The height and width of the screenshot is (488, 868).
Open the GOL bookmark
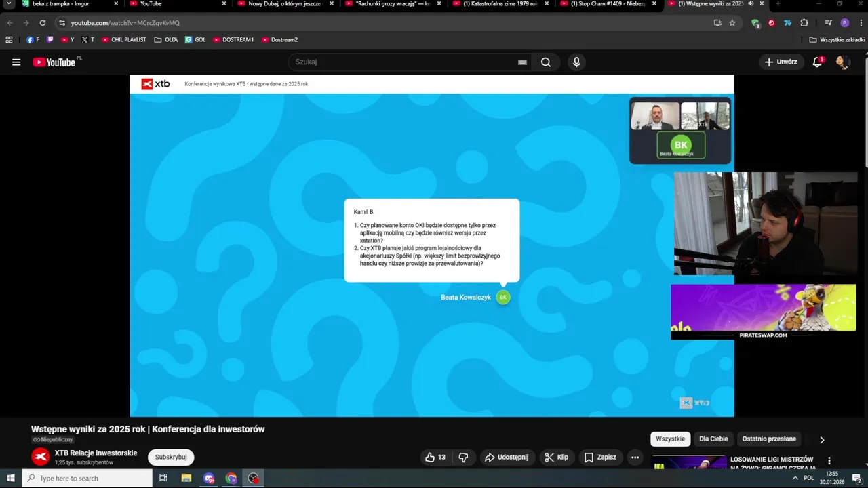(195, 39)
